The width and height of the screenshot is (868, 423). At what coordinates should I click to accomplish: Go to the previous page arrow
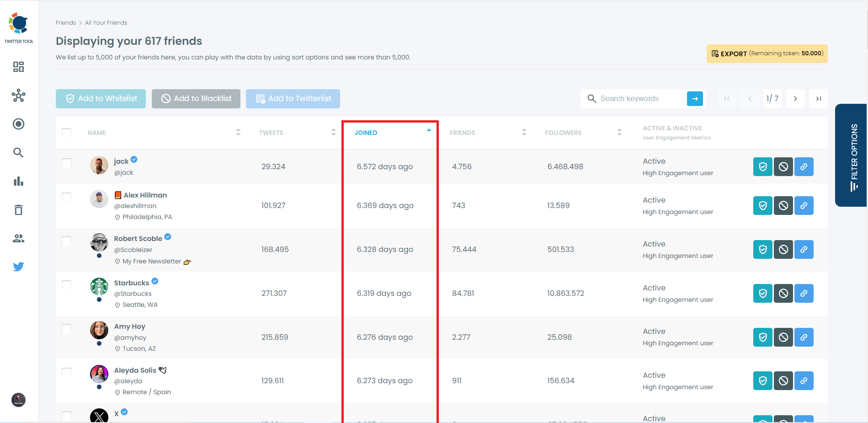pyautogui.click(x=750, y=99)
